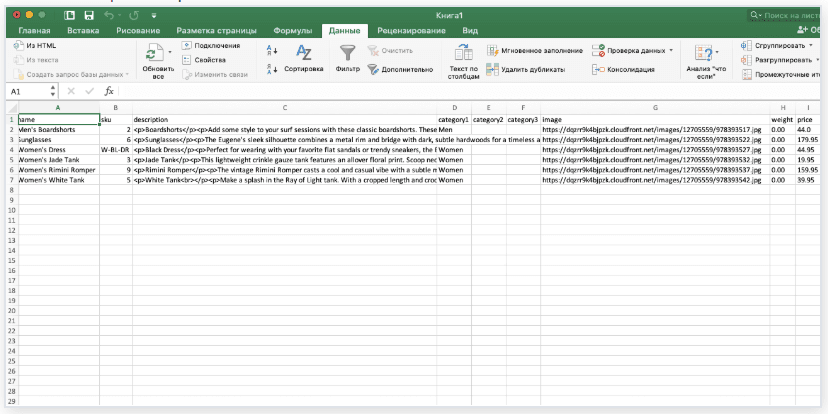The height and width of the screenshot is (414, 828).
Task: Click the description header cell
Action: 285,119
